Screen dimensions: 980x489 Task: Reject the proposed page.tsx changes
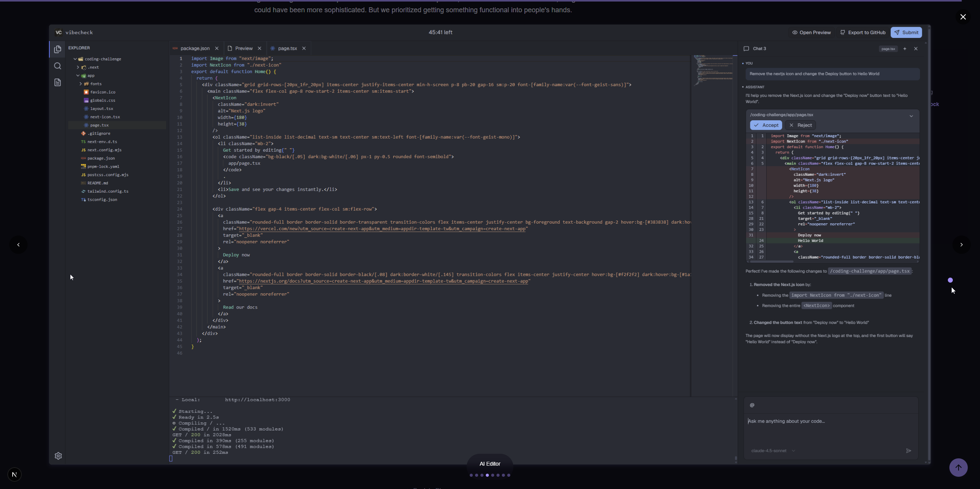(800, 125)
